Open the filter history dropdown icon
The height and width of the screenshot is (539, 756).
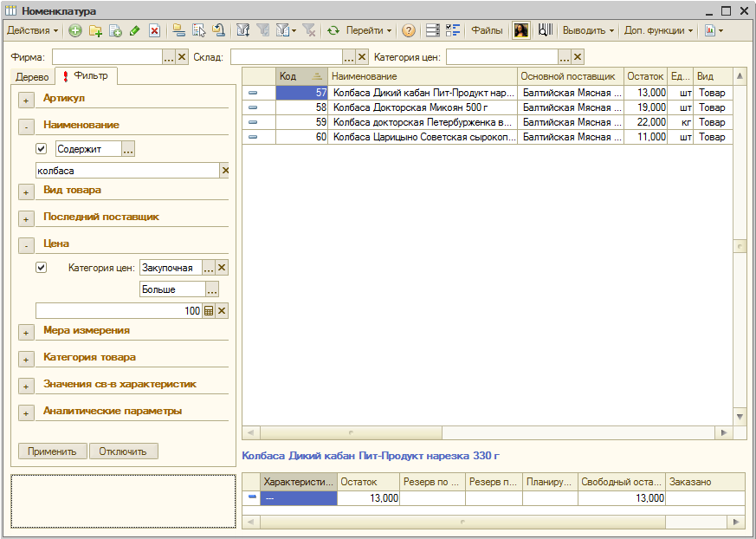coord(286,30)
